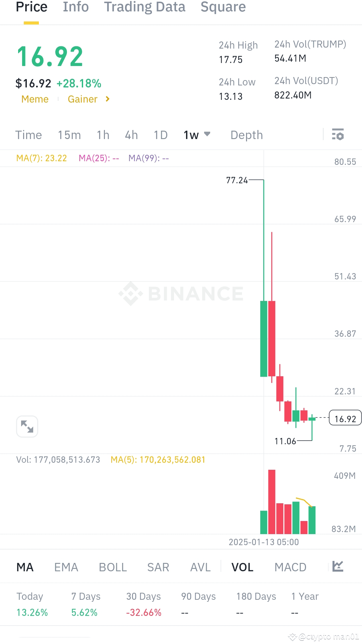Open the Depth view
The height and width of the screenshot is (644, 362).
pos(246,135)
